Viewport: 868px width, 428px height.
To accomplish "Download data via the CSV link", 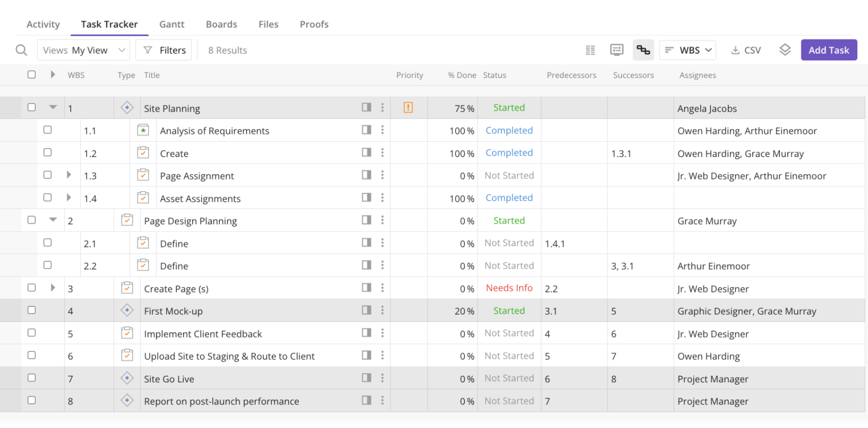I will pyautogui.click(x=746, y=50).
